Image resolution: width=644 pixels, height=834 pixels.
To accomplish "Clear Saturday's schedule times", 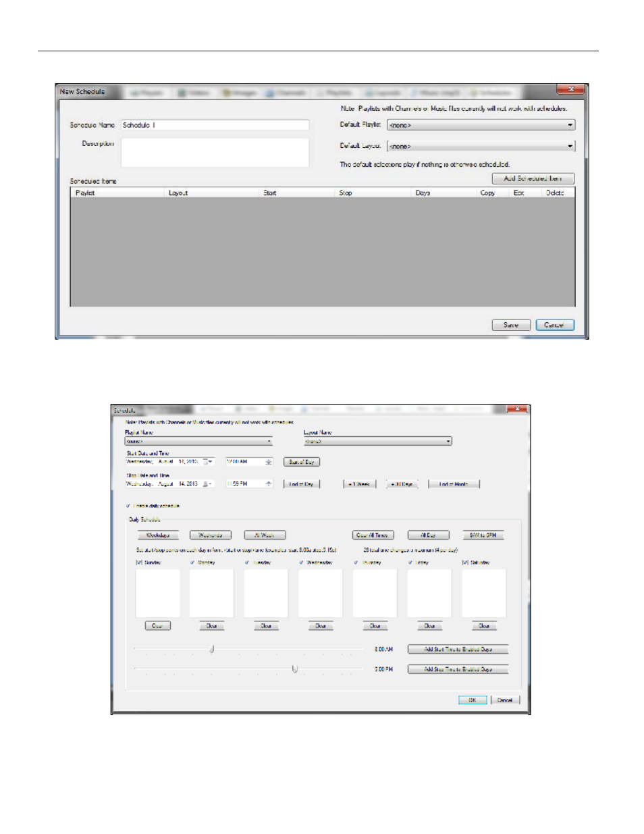I will coord(484,626).
